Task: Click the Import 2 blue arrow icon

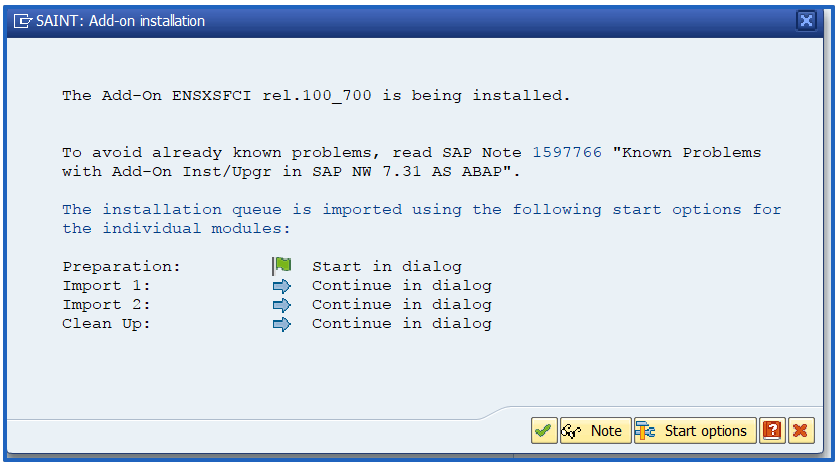Action: (x=282, y=305)
